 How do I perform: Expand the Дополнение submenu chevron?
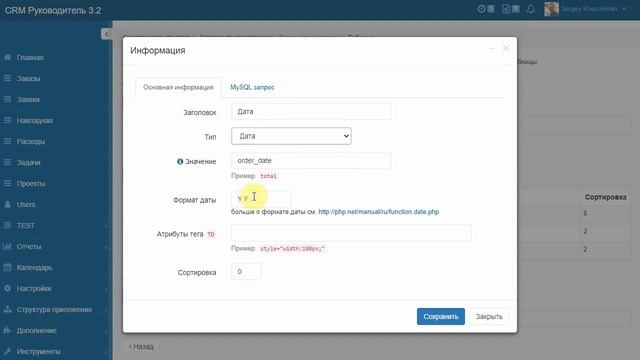pos(106,331)
